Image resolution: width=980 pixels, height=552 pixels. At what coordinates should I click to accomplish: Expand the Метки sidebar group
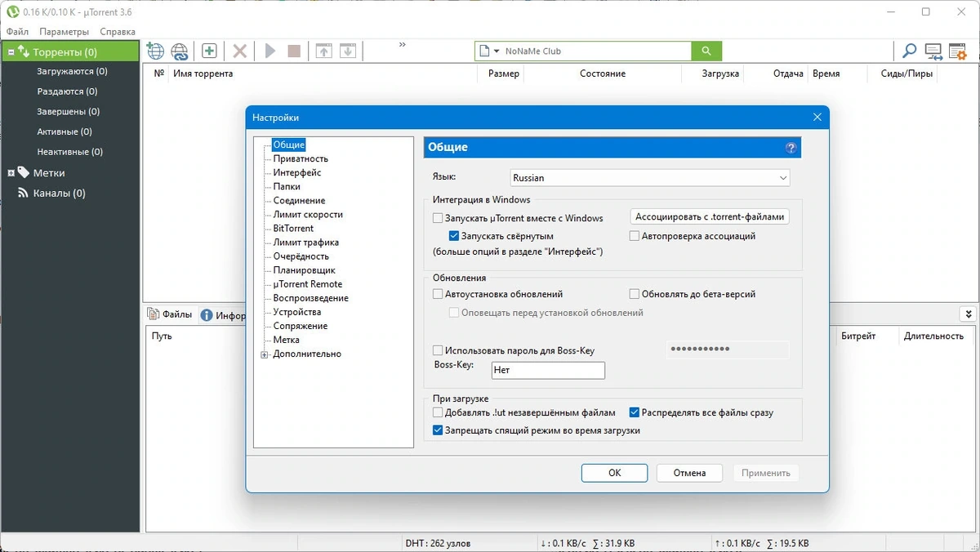click(x=11, y=173)
